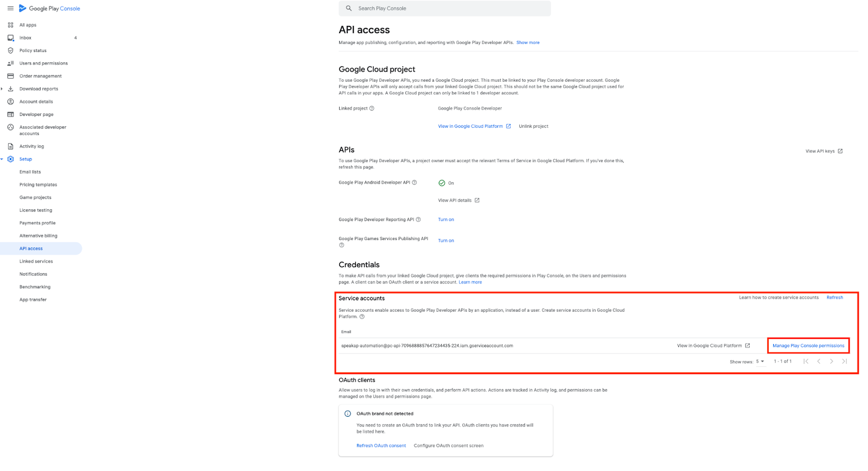Open the hamburger navigation menu

pos(10,9)
